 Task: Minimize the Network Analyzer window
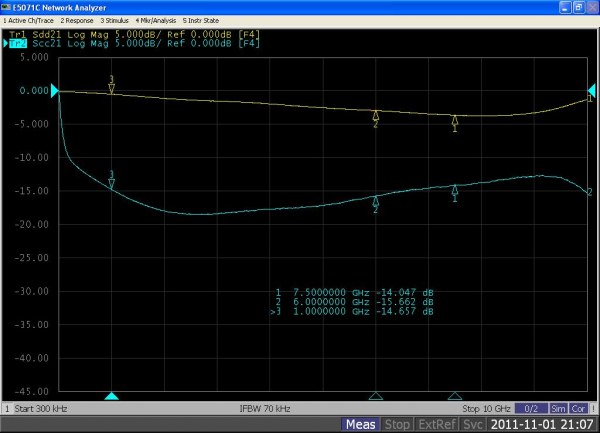pyautogui.click(x=565, y=7)
